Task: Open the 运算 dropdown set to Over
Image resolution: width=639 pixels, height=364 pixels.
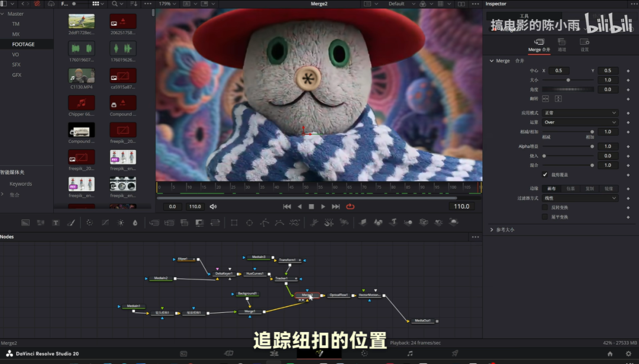Action: click(579, 122)
